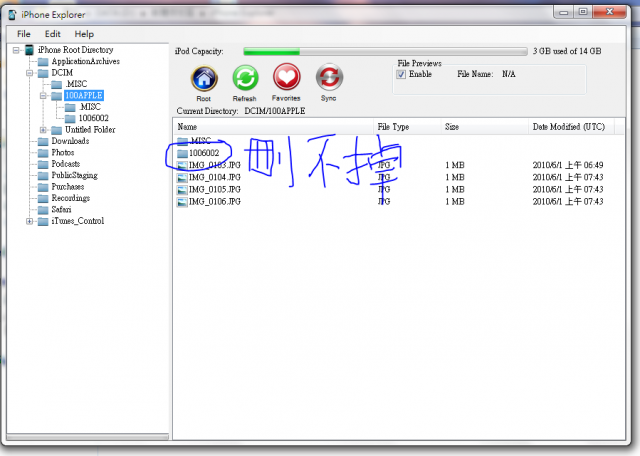The height and width of the screenshot is (456, 640).
Task: Open the Help menu
Action: 84,34
